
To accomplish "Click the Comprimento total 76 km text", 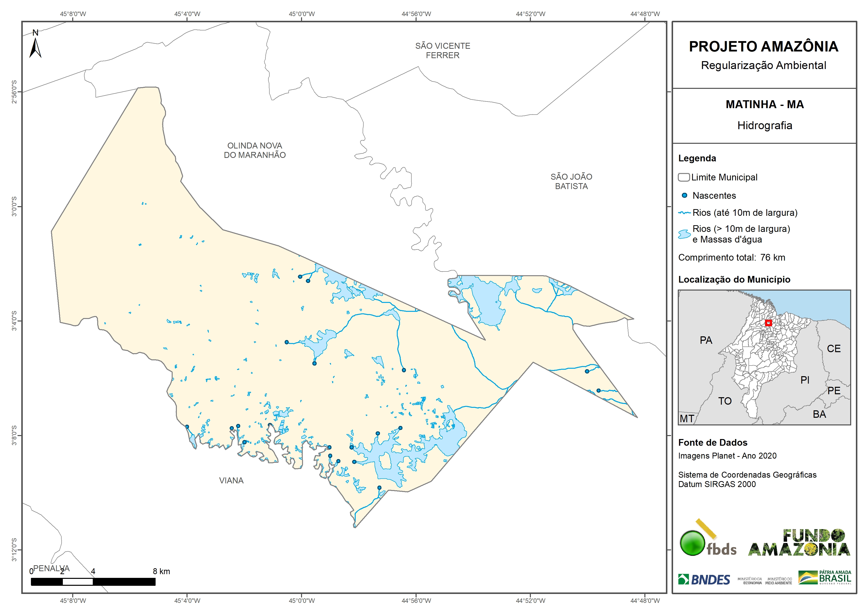I will tap(731, 258).
